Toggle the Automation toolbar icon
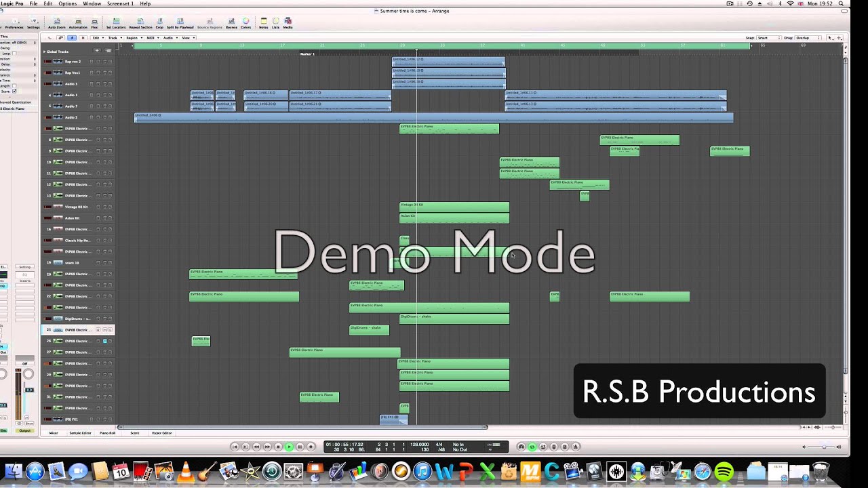Screen dimensions: 868x488 (x=78, y=23)
